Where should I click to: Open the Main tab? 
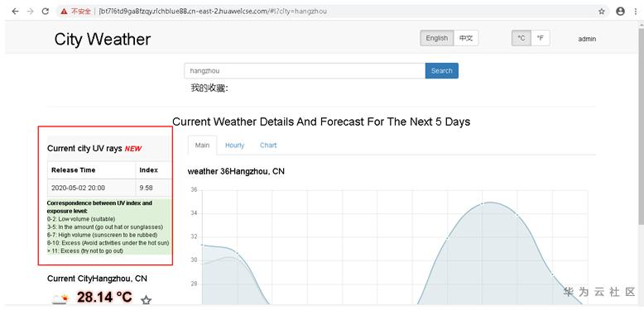click(202, 145)
